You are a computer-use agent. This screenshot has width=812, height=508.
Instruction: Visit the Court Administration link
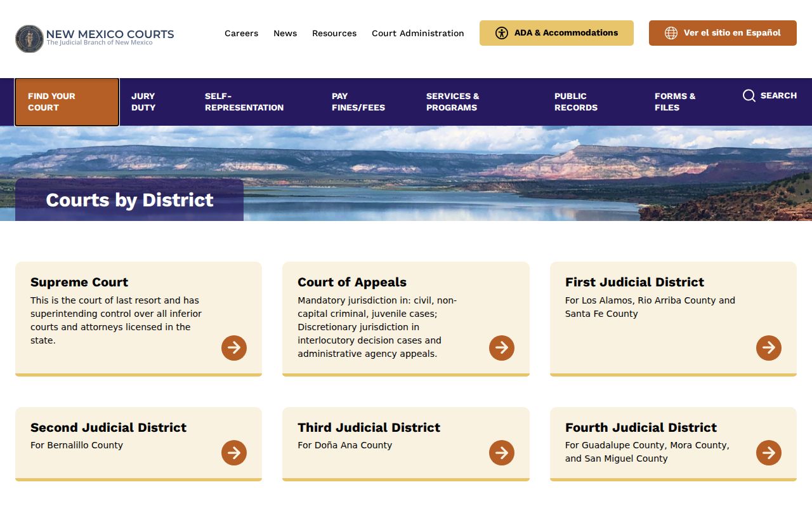tap(418, 34)
